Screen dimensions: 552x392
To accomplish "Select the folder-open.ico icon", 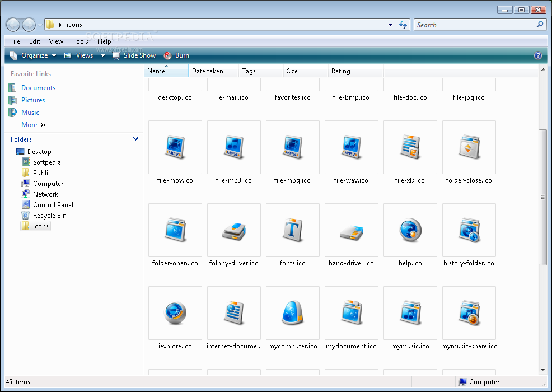I will tap(175, 230).
